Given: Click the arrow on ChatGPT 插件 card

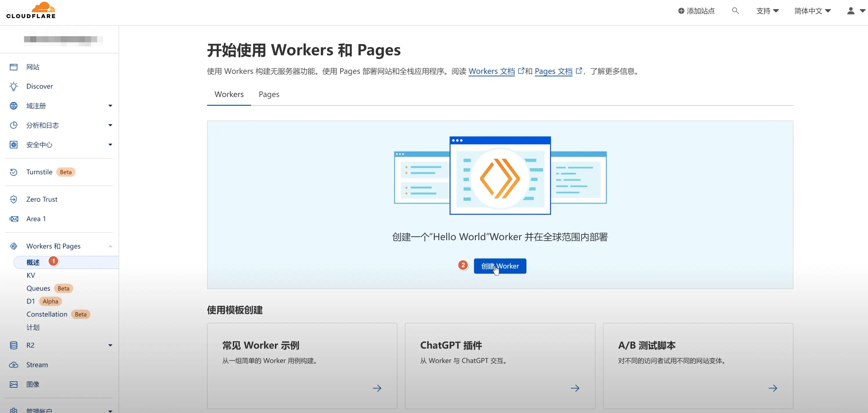Looking at the screenshot, I should click(575, 388).
